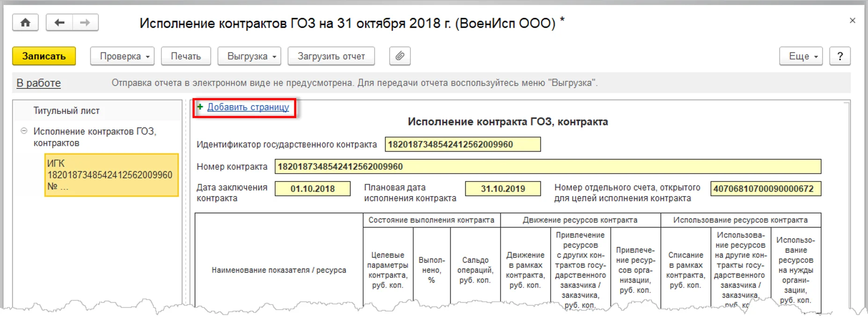Save the report with Записать
This screenshot has height=320, width=868.
point(44,56)
